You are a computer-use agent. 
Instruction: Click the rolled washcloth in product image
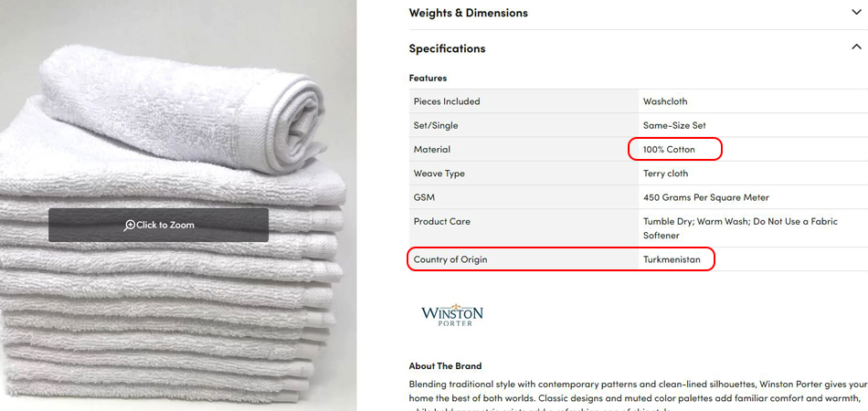pyautogui.click(x=183, y=108)
